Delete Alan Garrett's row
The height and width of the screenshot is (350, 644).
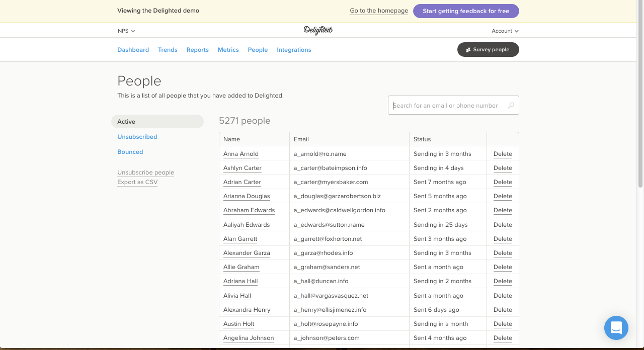[x=503, y=239]
